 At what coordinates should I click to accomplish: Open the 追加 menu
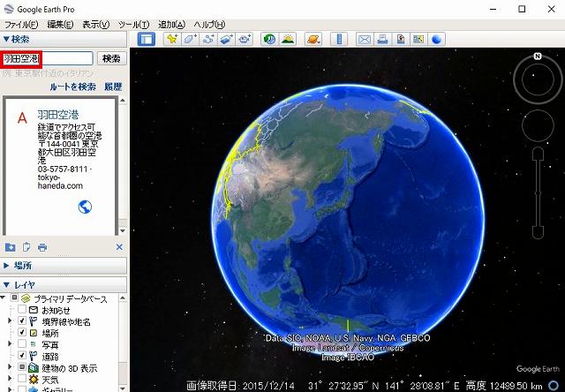(x=171, y=25)
